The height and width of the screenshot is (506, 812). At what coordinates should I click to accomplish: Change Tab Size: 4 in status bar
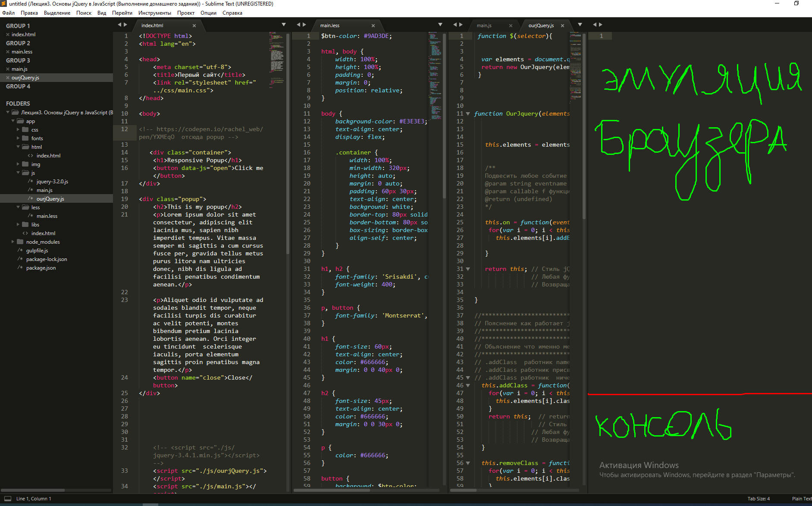point(759,499)
